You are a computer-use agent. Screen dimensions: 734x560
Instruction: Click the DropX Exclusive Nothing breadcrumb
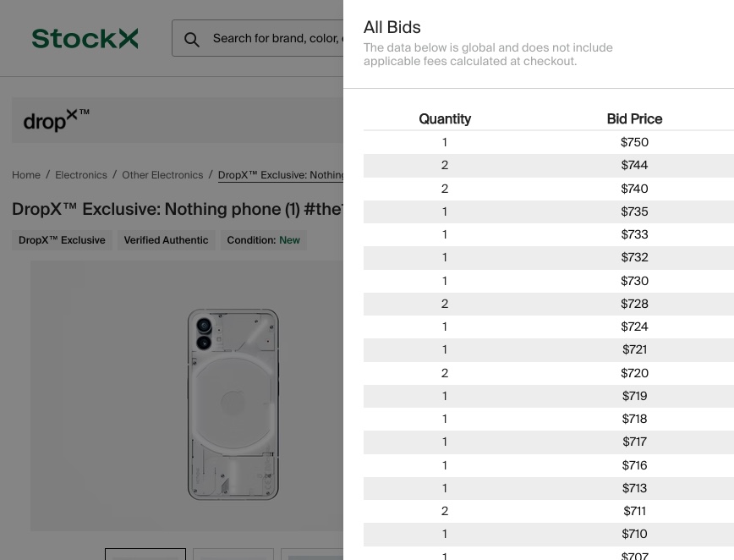click(280, 175)
